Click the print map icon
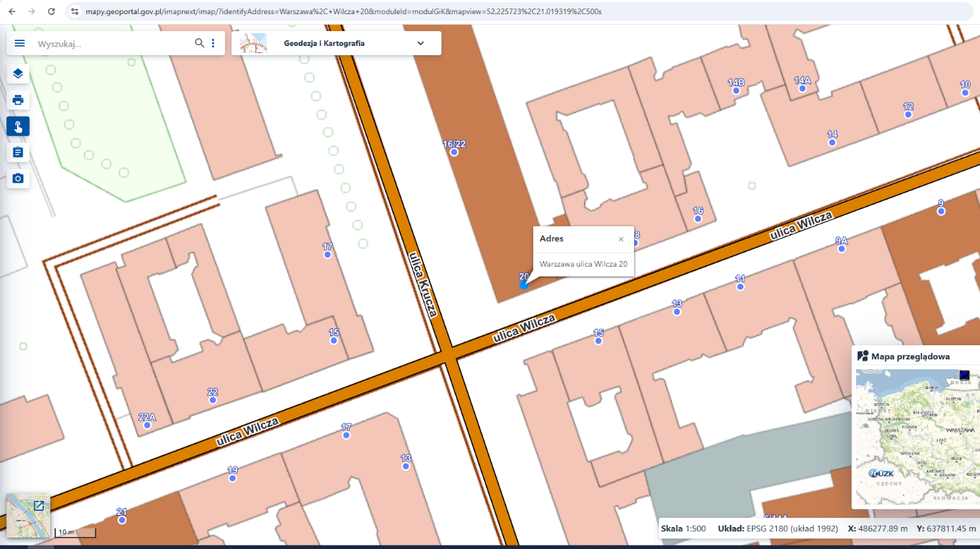Screen dimensions: 980x549 (18, 100)
